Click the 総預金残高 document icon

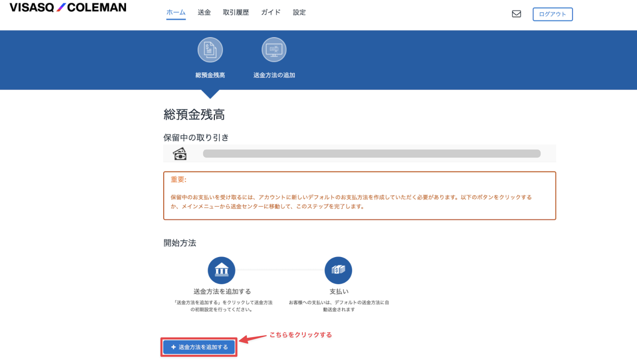pos(210,50)
